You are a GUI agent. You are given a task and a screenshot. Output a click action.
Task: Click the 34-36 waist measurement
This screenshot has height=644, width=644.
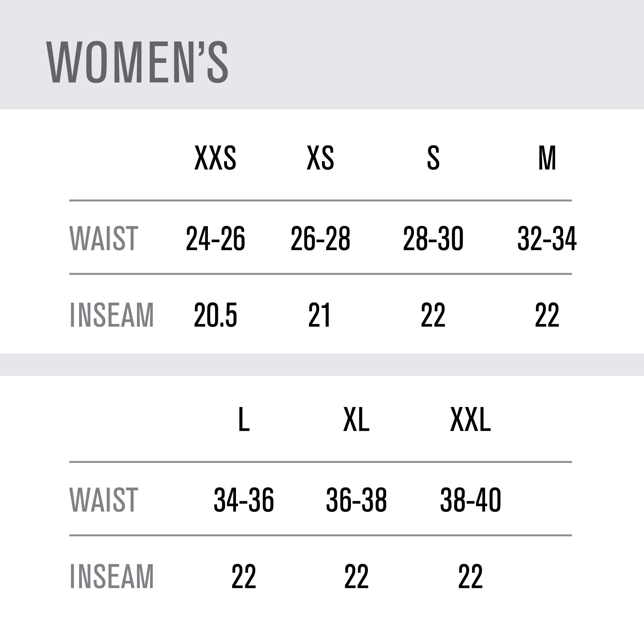pyautogui.click(x=244, y=500)
